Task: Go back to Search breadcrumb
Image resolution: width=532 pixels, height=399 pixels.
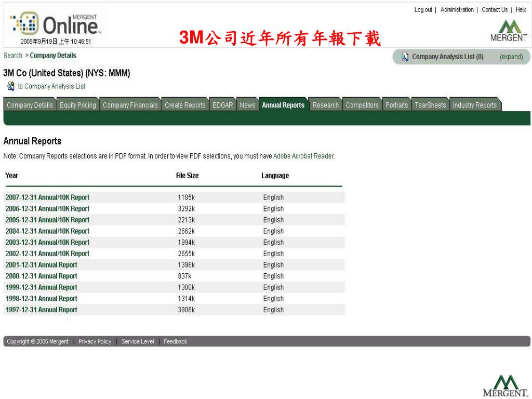Action: (12, 55)
